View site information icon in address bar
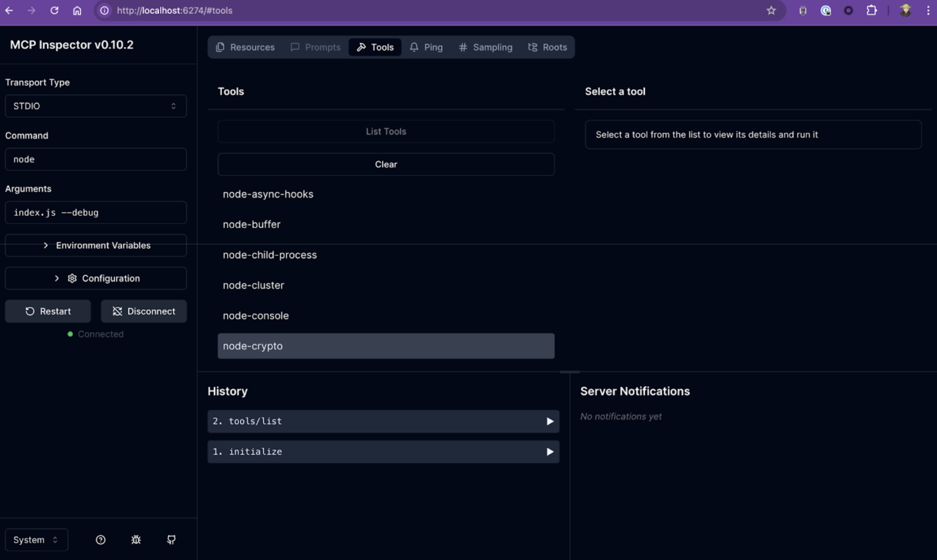The width and height of the screenshot is (937, 560). coord(105,11)
